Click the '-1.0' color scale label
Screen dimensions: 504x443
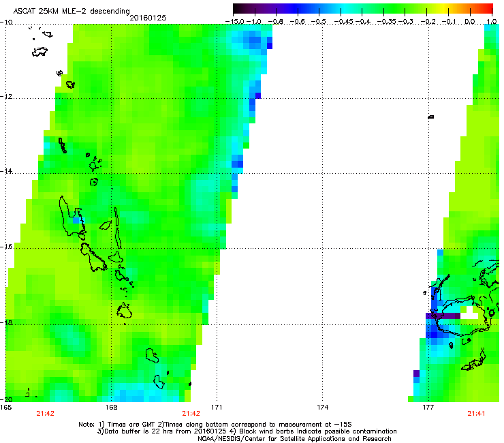[x=254, y=22]
